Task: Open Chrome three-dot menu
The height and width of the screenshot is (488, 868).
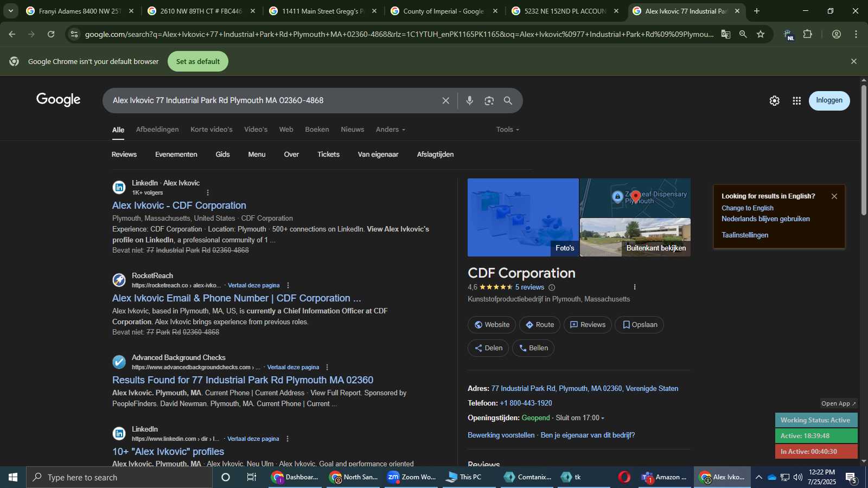Action: tap(856, 34)
